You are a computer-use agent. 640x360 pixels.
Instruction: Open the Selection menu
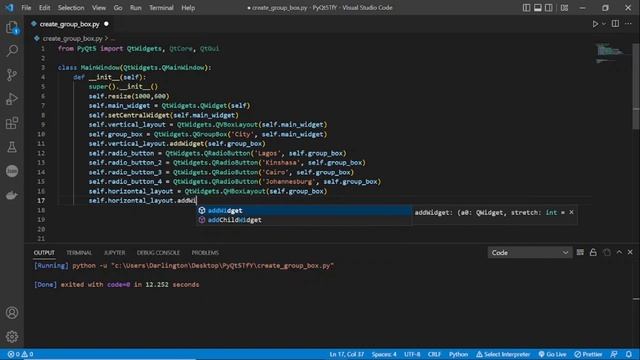[x=71, y=8]
